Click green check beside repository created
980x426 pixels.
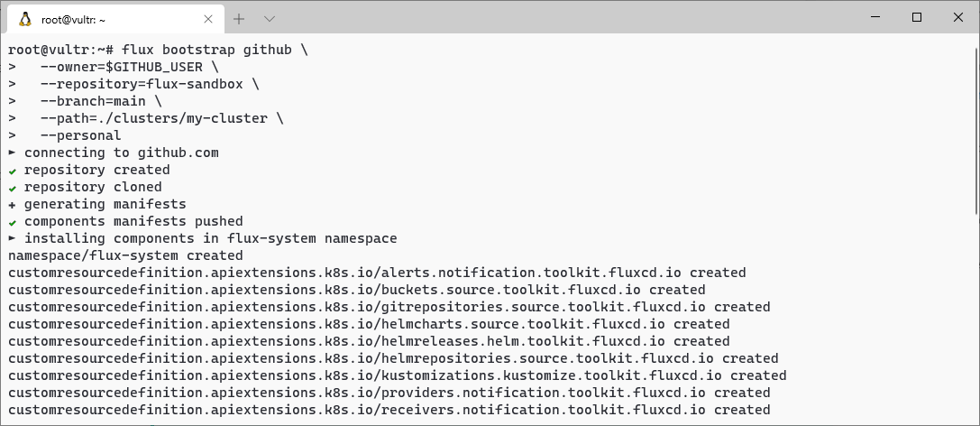(13, 171)
